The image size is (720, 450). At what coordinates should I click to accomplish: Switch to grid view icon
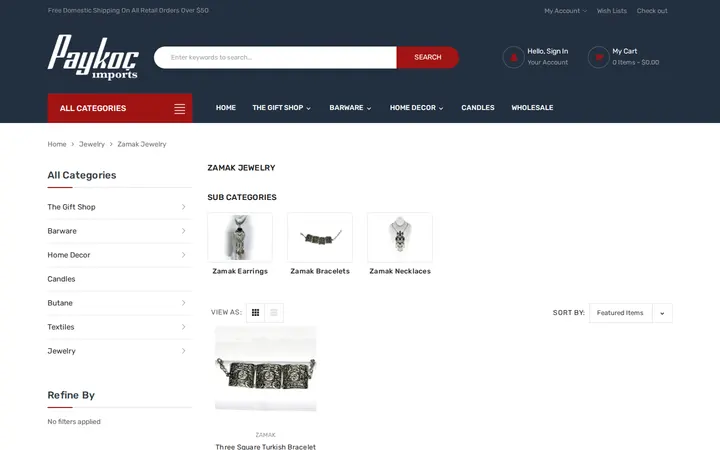pos(255,313)
